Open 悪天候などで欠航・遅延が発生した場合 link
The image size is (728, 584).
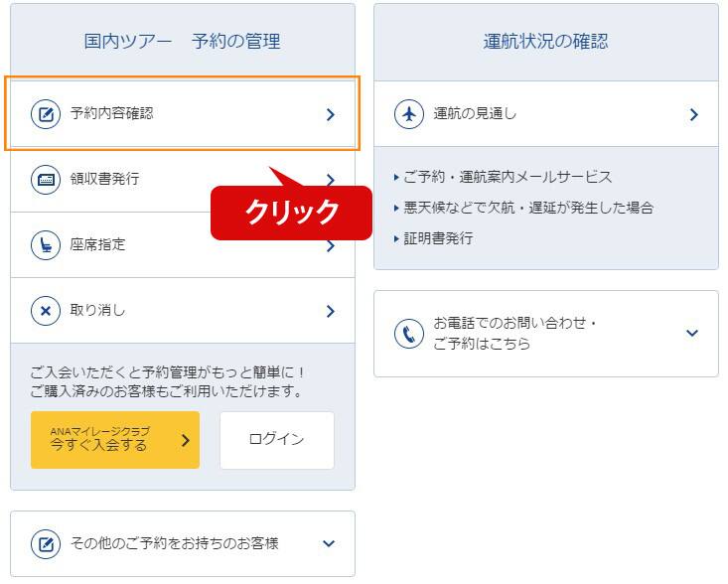coord(527,208)
